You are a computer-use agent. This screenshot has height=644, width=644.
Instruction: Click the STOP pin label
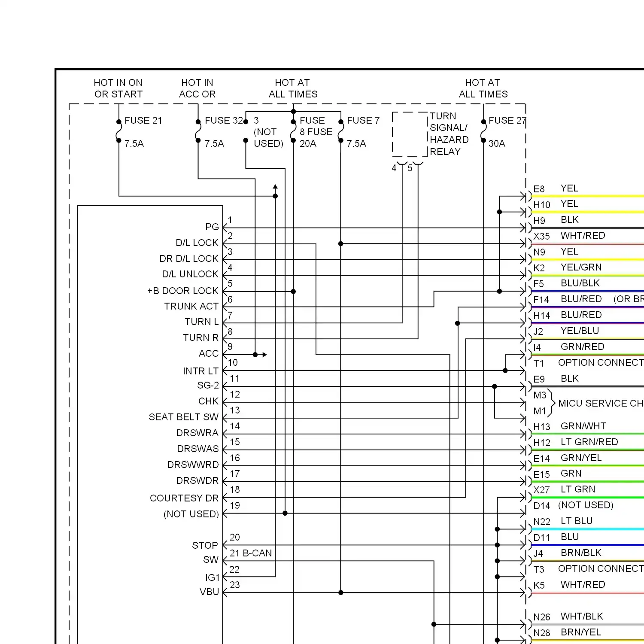click(x=205, y=546)
